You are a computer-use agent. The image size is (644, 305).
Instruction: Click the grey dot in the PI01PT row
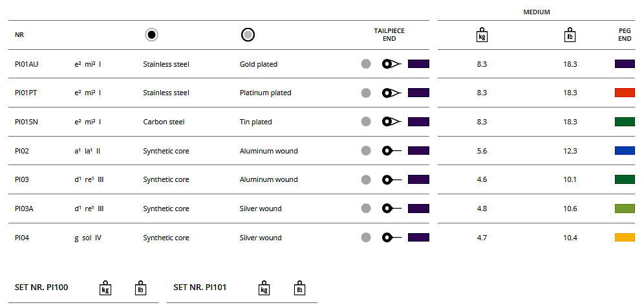pyautogui.click(x=366, y=93)
